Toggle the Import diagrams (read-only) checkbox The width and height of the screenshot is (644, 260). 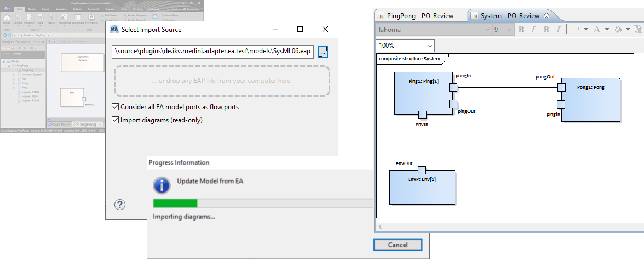(x=116, y=120)
